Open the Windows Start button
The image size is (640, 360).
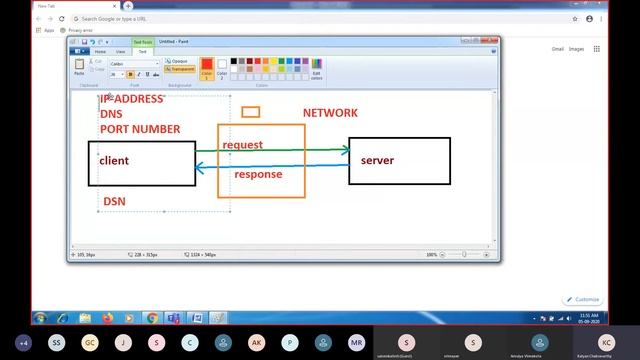pyautogui.click(x=40, y=318)
